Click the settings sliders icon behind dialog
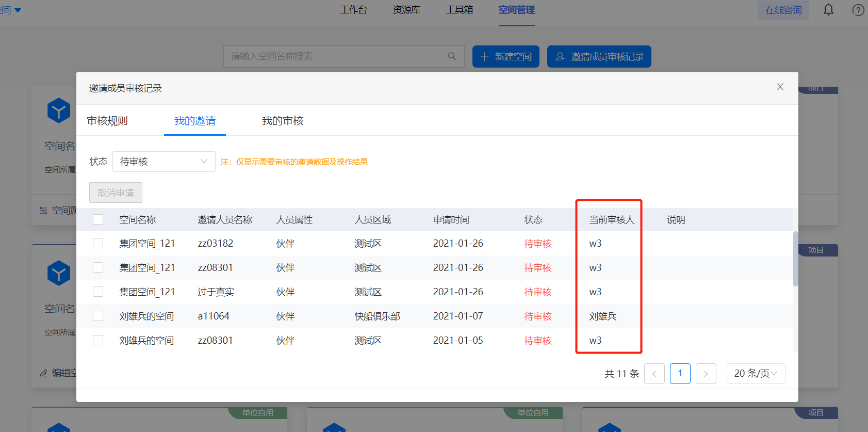The image size is (868, 432). 44,211
